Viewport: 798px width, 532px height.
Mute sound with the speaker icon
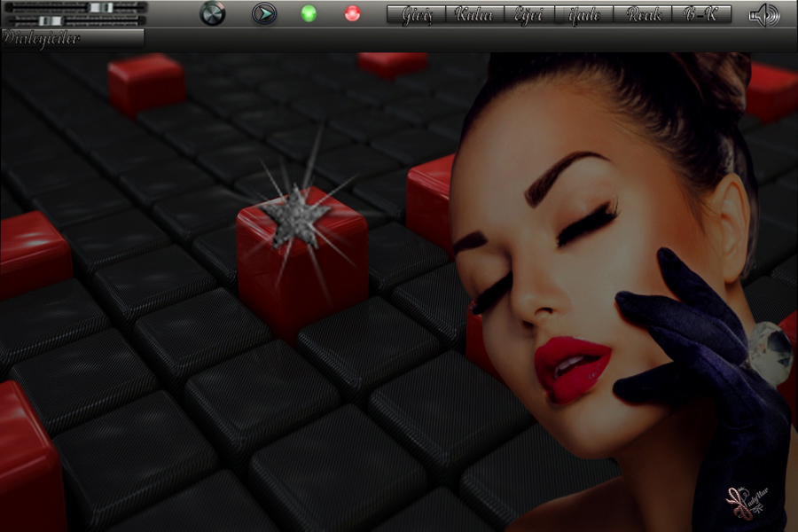pos(763,15)
